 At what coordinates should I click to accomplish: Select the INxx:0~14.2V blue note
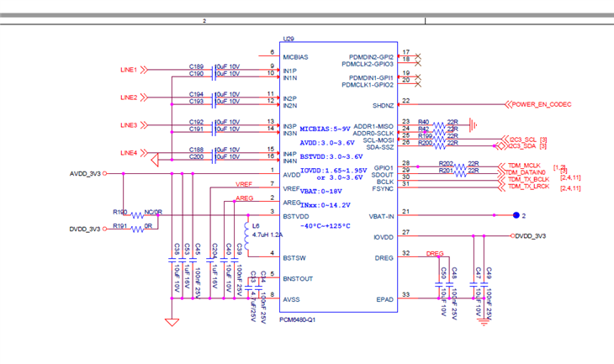(325, 205)
